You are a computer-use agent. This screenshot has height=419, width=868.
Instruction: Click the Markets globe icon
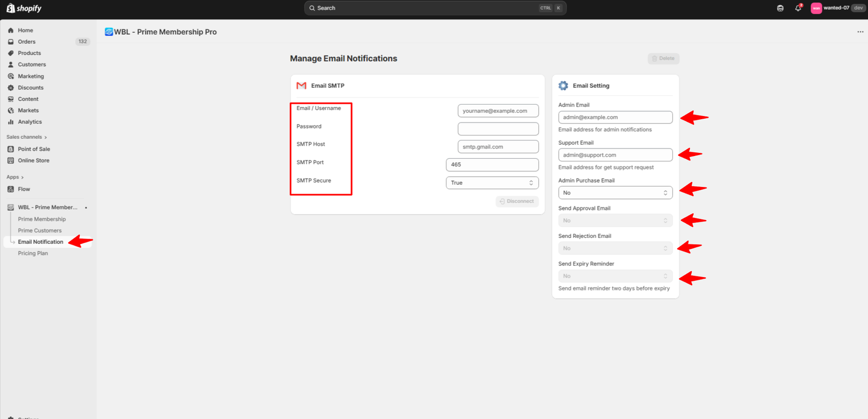[10, 111]
